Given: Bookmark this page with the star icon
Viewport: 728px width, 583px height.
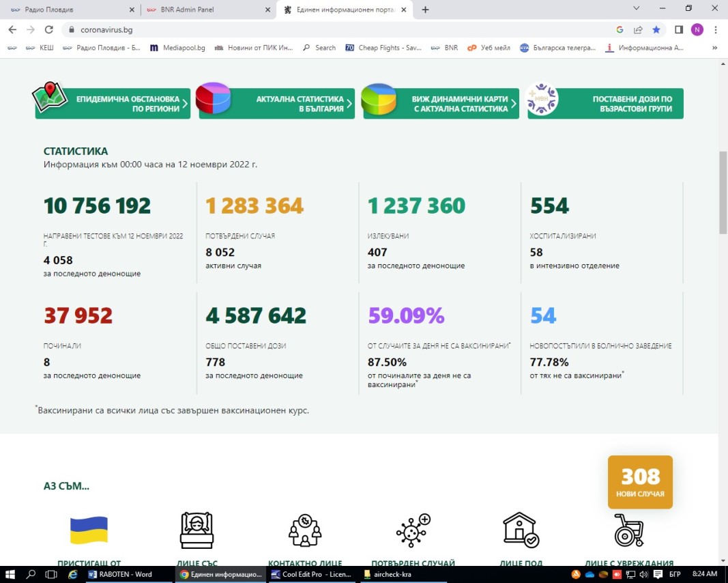Looking at the screenshot, I should click(x=656, y=29).
